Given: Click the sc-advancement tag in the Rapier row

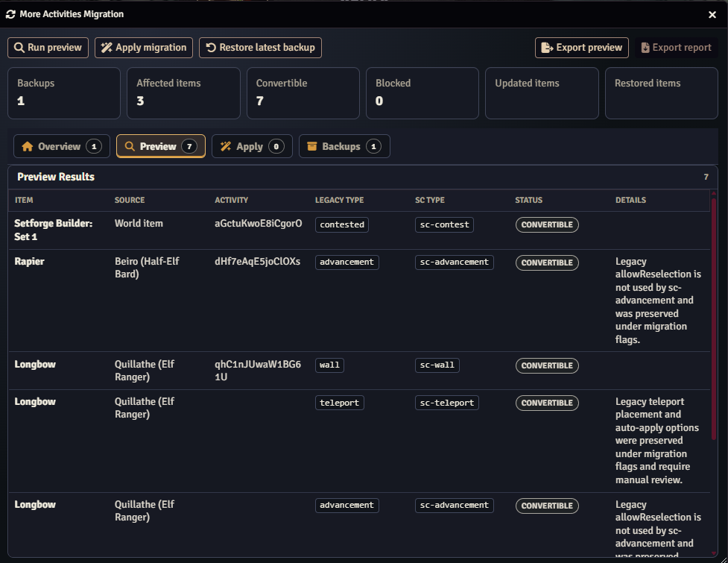Looking at the screenshot, I should click(454, 262).
